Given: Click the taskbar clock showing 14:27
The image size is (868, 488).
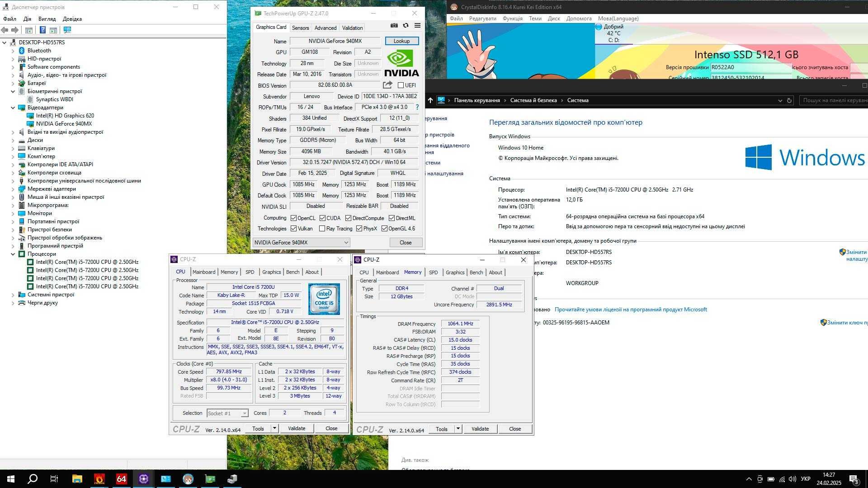Looking at the screenshot, I should click(x=829, y=479).
